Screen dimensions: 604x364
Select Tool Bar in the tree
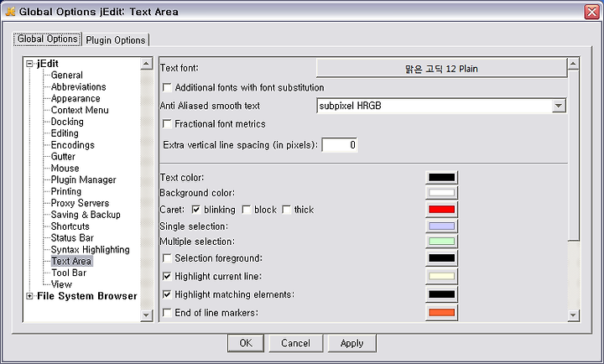tap(69, 273)
